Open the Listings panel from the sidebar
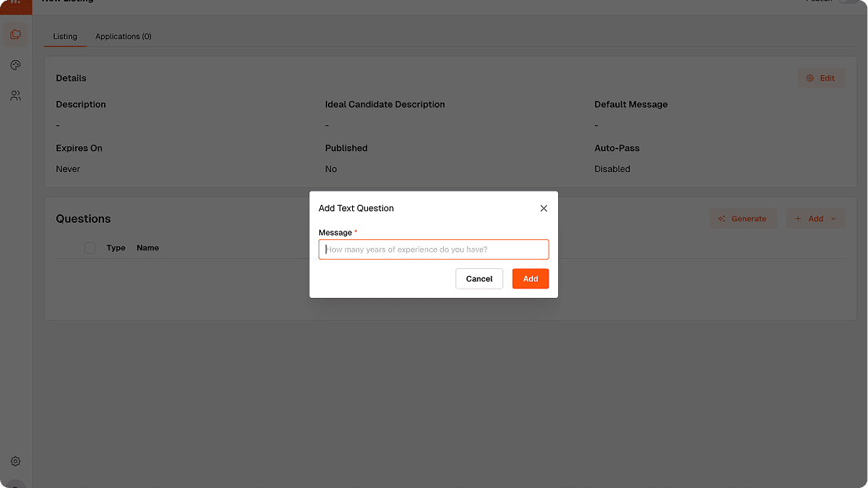868x488 pixels. point(15,34)
